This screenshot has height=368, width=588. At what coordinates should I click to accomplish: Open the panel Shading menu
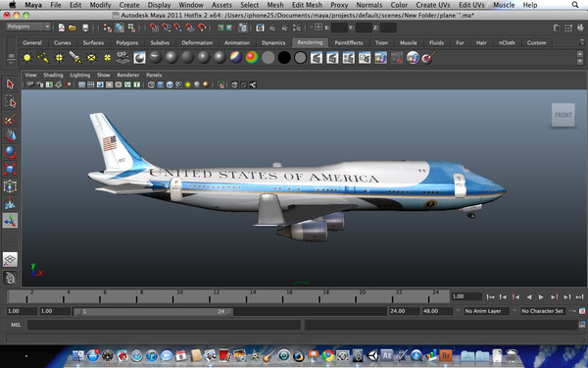53,76
